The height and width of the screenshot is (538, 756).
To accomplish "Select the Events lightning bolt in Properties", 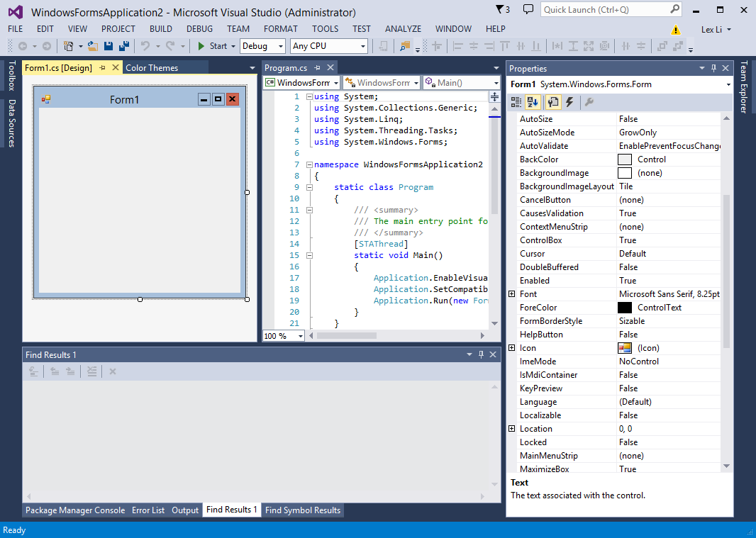I will [569, 102].
